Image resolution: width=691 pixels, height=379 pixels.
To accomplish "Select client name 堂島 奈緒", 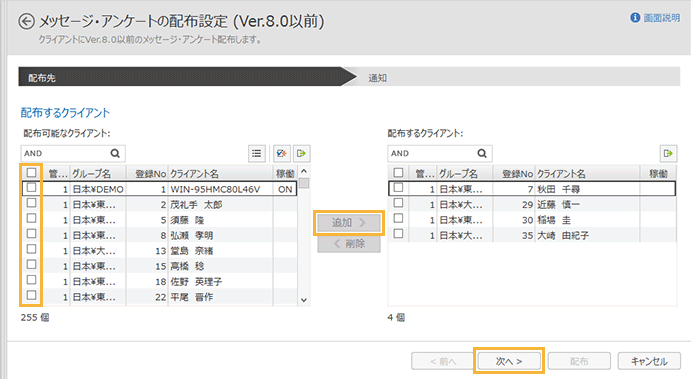I will click(x=192, y=251).
